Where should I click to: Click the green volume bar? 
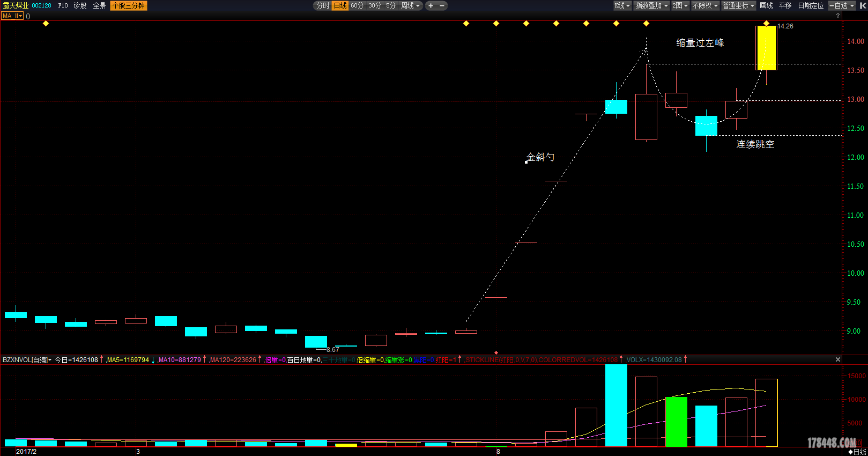[676, 422]
